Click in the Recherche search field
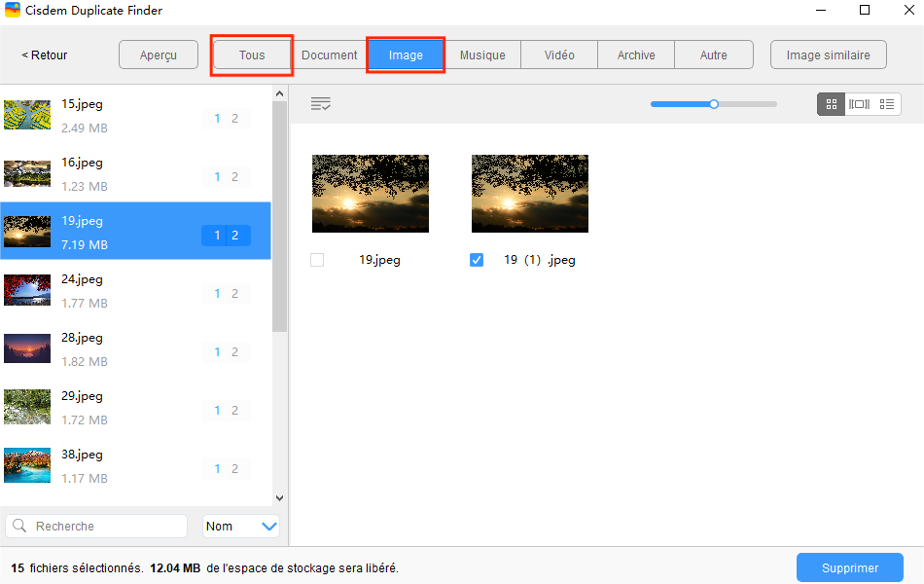The width and height of the screenshot is (924, 584). point(96,527)
